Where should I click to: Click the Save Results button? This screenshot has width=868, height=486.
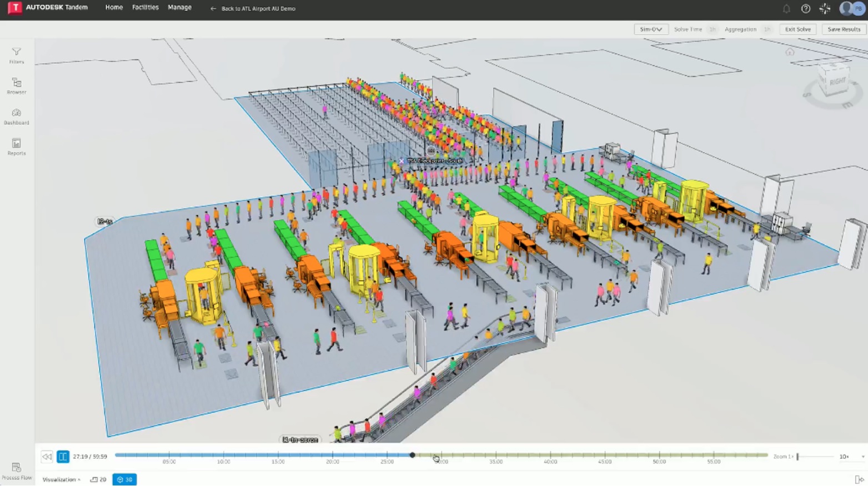click(844, 29)
